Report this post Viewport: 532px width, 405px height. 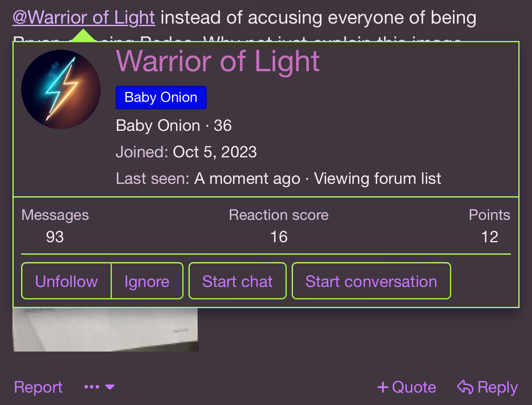pos(38,387)
